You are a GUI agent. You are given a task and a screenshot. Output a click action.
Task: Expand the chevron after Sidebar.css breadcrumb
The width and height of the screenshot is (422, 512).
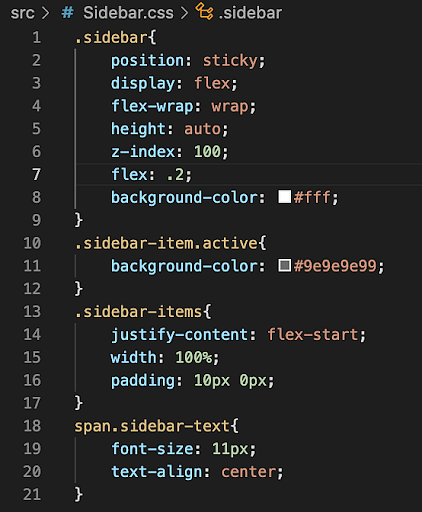click(184, 13)
